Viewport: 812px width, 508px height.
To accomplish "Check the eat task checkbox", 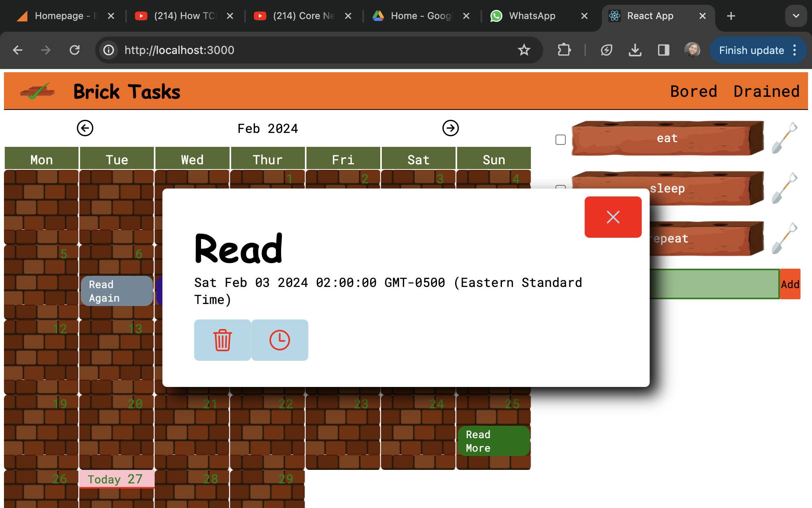I will [560, 140].
